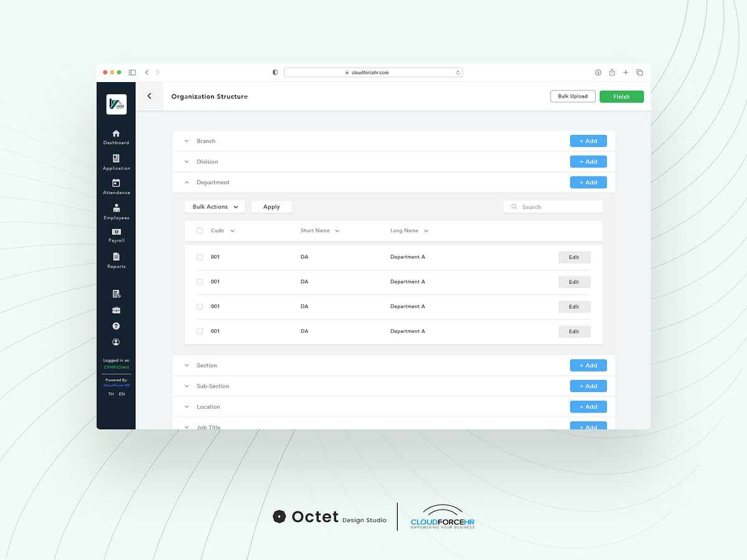Tick the checkbox on the last 001 row
Image resolution: width=747 pixels, height=560 pixels.
tap(199, 331)
